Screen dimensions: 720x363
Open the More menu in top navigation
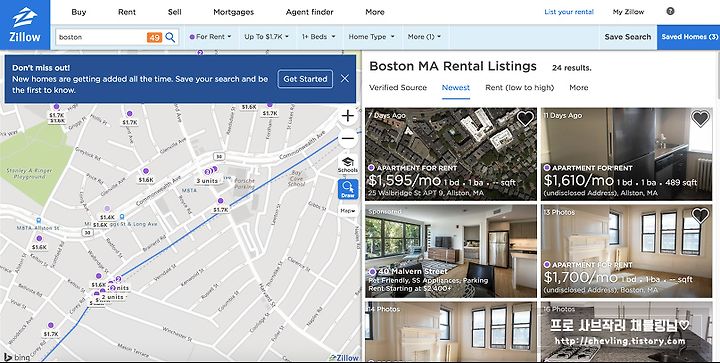coord(375,12)
